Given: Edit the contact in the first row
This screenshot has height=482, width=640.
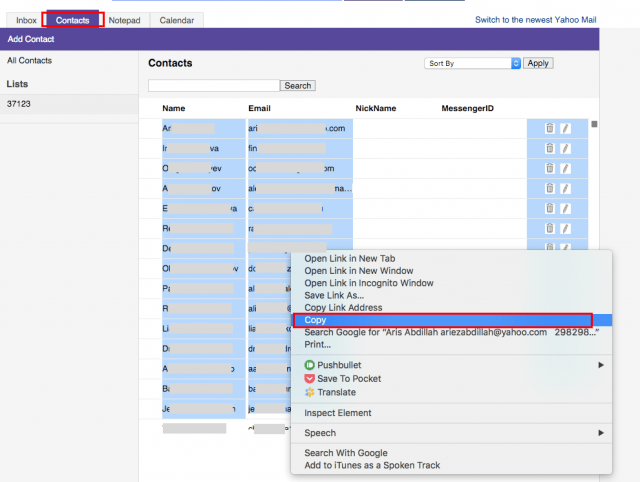Looking at the screenshot, I should 565,128.
